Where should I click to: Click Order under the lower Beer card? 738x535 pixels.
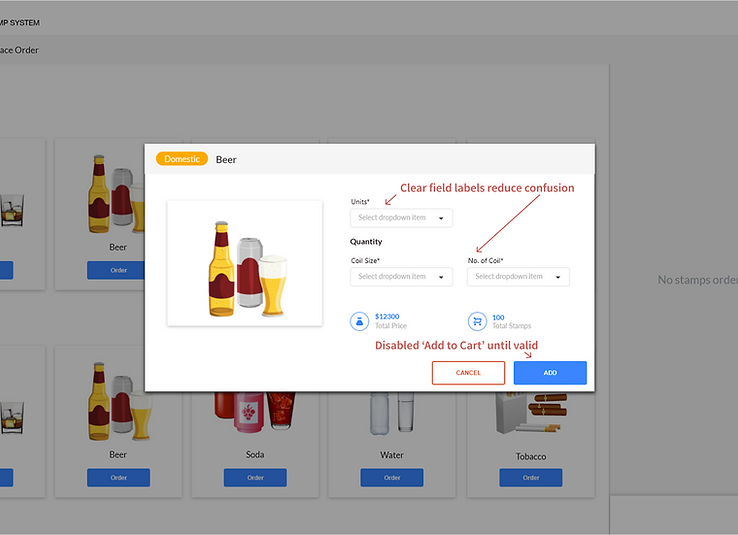[119, 478]
